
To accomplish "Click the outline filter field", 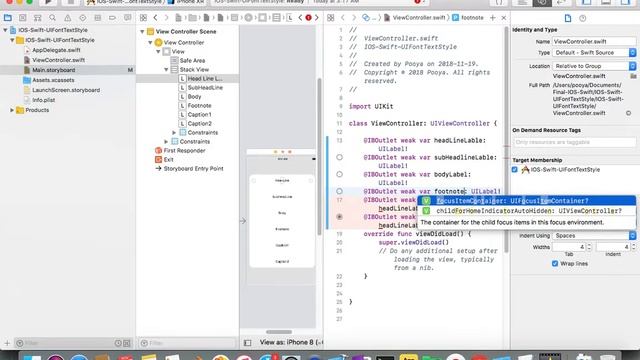I will 188,343.
